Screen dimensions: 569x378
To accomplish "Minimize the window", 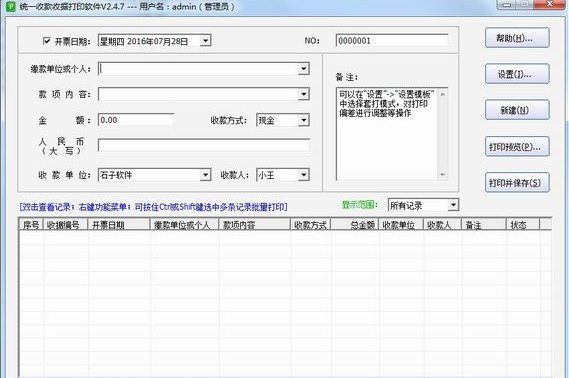I will click(507, 4).
